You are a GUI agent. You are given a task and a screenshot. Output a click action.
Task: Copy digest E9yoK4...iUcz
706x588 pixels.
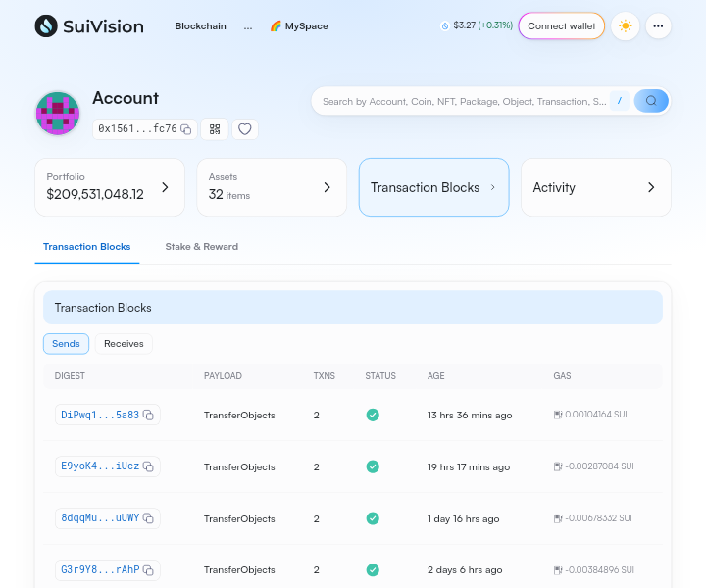148,467
